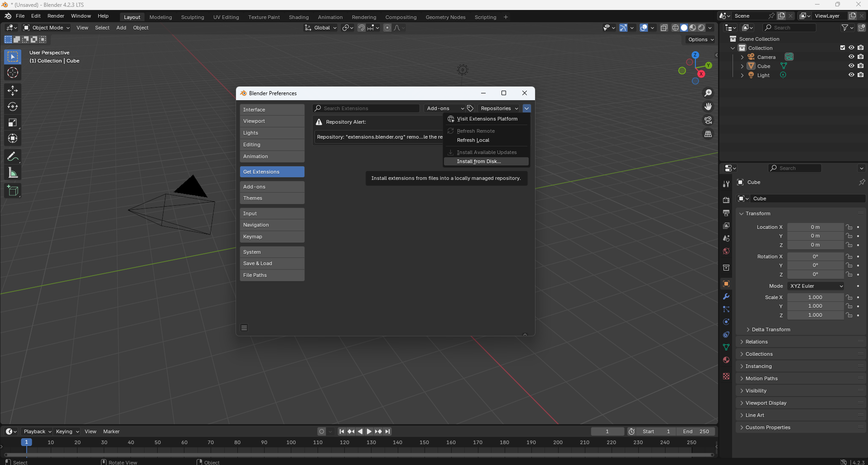The width and height of the screenshot is (868, 465).
Task: Hide Light in viewport via eye icon
Action: click(x=851, y=75)
